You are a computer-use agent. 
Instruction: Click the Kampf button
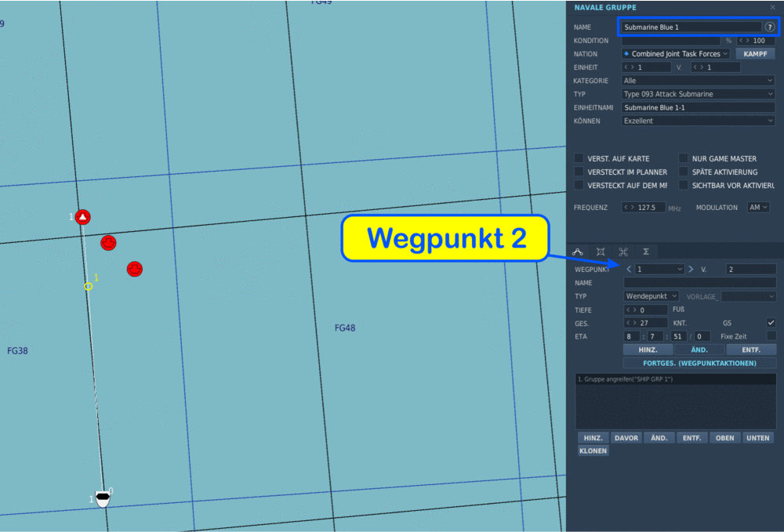tap(755, 54)
